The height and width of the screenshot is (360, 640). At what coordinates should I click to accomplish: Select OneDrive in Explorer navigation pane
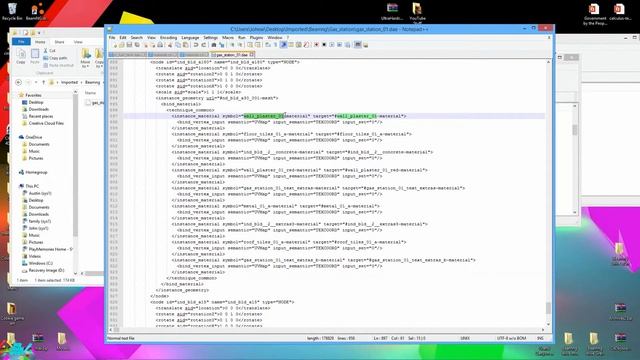pyautogui.click(x=33, y=137)
